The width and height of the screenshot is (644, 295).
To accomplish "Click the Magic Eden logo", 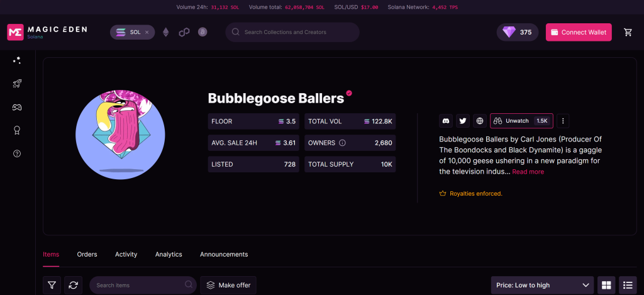I will point(47,32).
